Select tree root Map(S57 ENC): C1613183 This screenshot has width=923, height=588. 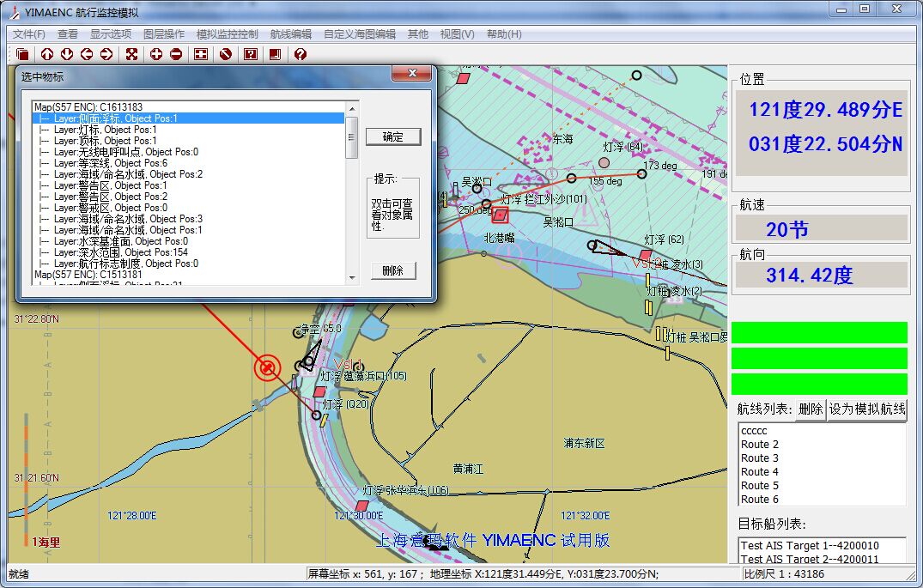88,107
